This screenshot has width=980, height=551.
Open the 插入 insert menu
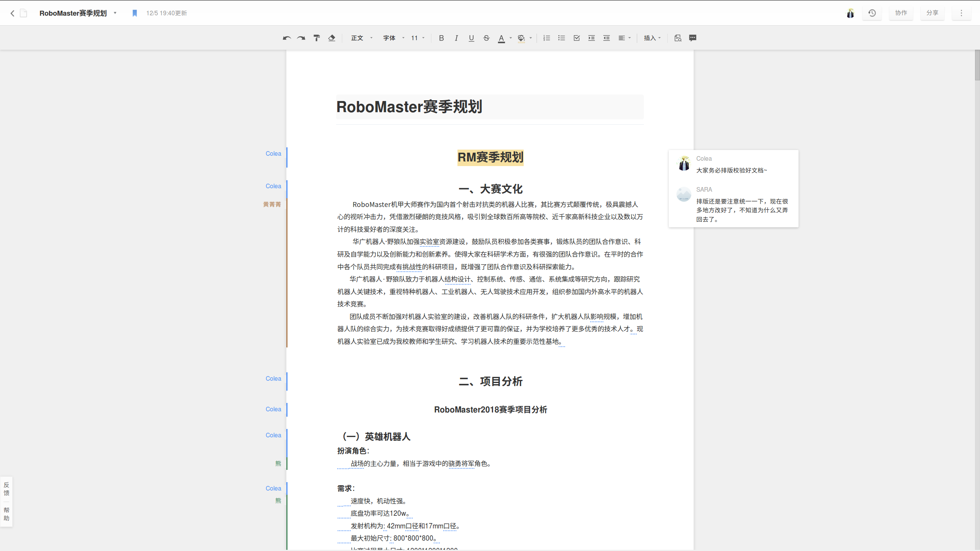pos(652,38)
